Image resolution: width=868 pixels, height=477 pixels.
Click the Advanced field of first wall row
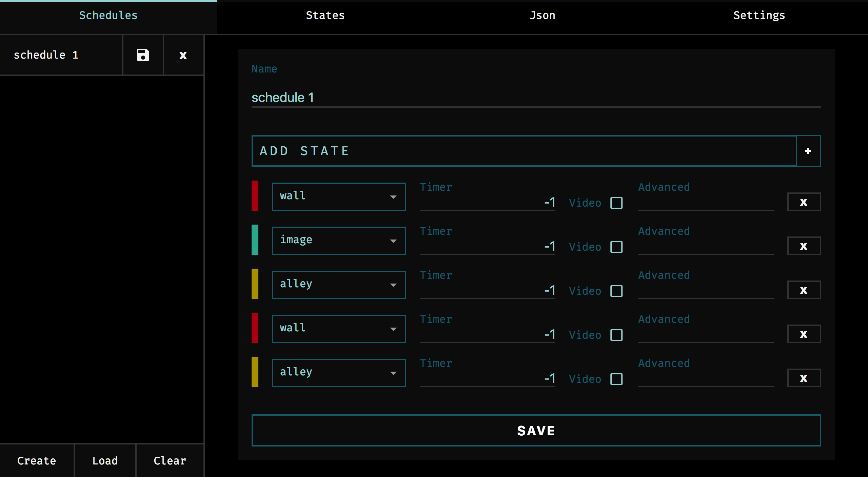pos(706,203)
